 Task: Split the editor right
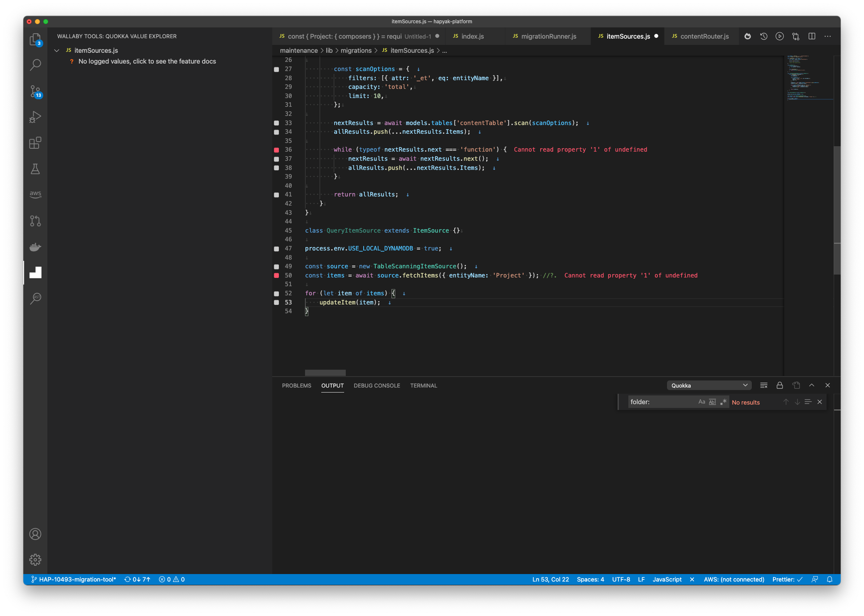click(x=812, y=36)
